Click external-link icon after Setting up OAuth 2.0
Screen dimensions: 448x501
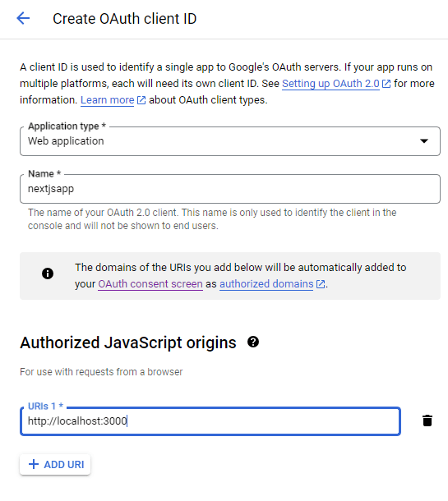click(386, 84)
